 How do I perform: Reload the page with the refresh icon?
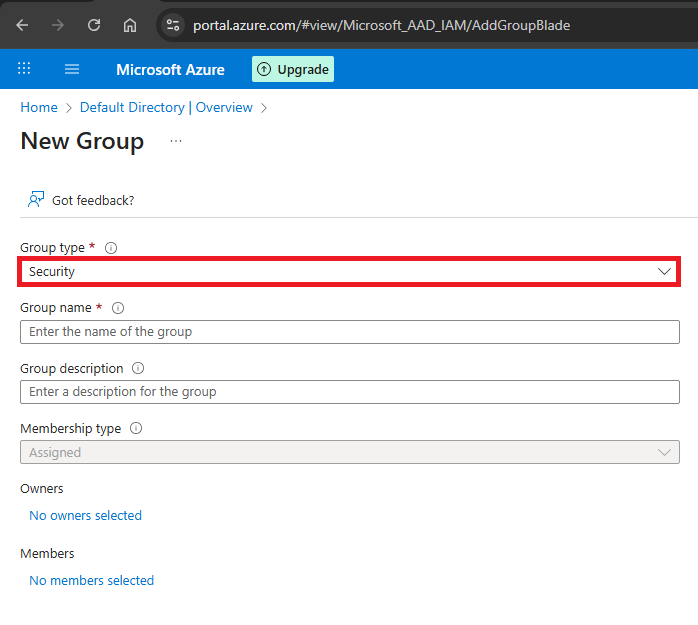[x=93, y=25]
